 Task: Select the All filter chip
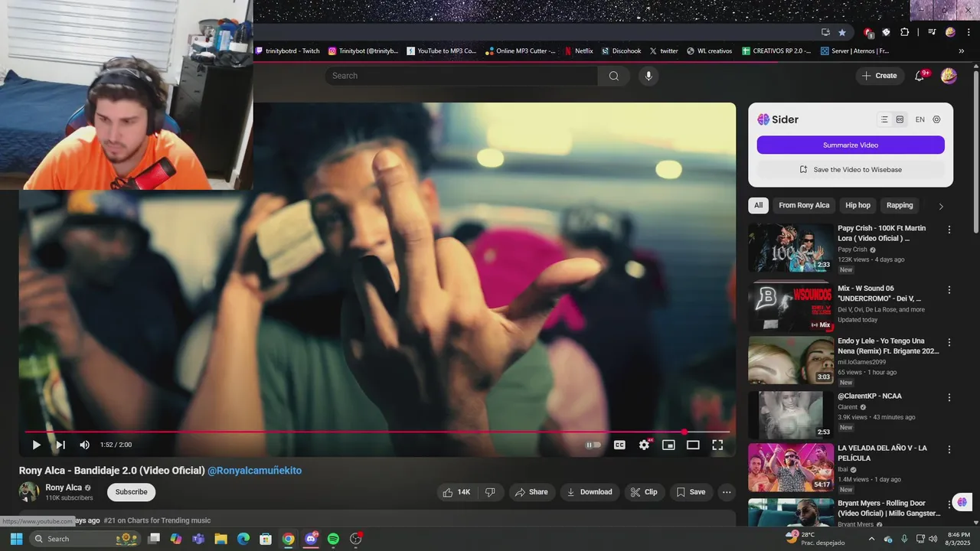(x=758, y=205)
